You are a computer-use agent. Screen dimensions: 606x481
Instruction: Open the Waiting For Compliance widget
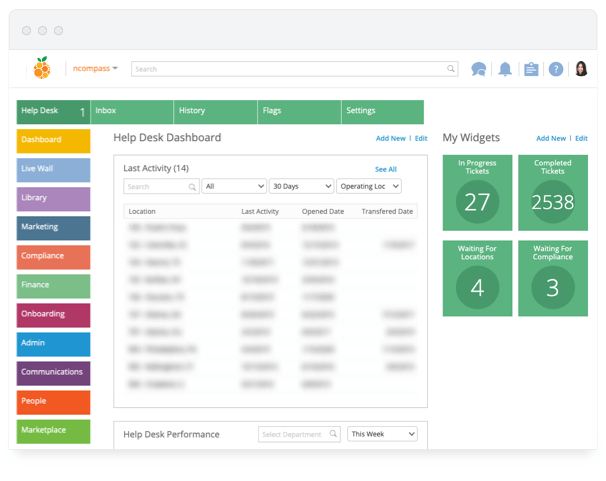(x=553, y=278)
